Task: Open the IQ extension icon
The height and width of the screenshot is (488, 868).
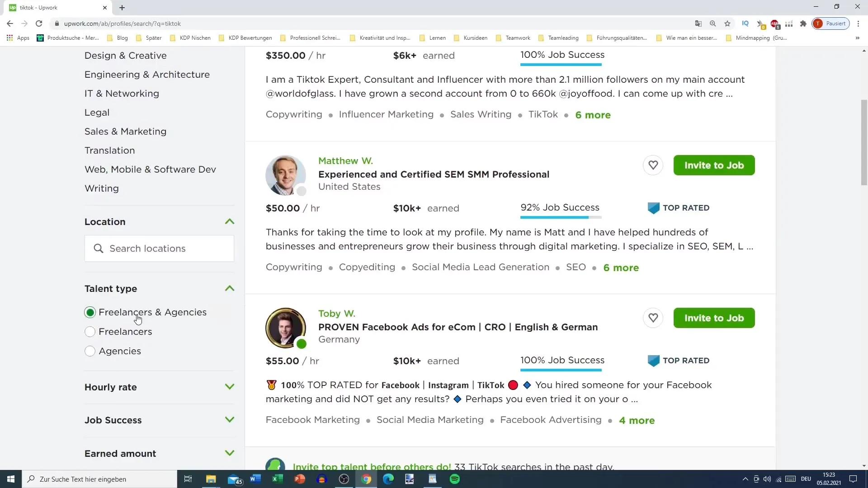Action: [x=745, y=23]
